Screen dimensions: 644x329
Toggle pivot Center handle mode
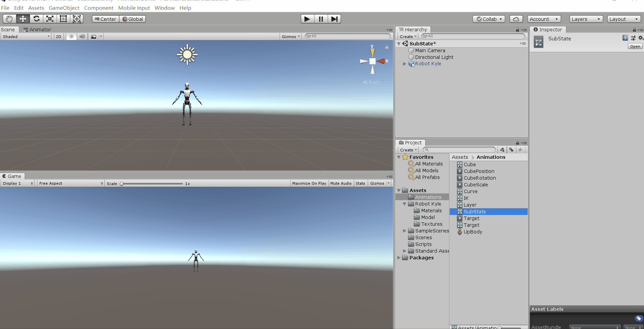(x=105, y=19)
